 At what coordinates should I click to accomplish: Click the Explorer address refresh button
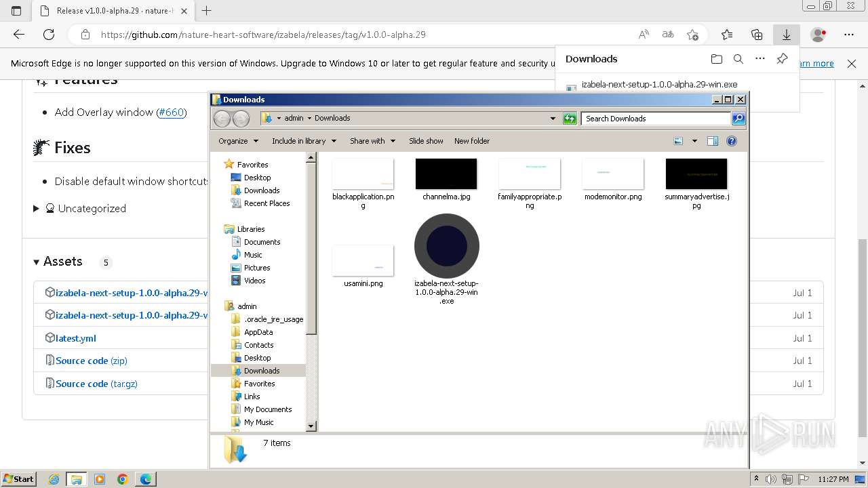pyautogui.click(x=570, y=119)
